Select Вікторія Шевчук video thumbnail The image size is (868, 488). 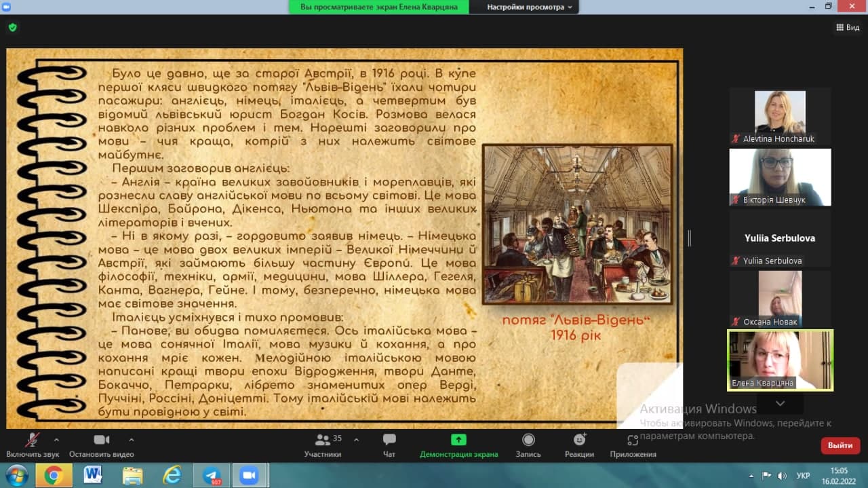click(780, 177)
